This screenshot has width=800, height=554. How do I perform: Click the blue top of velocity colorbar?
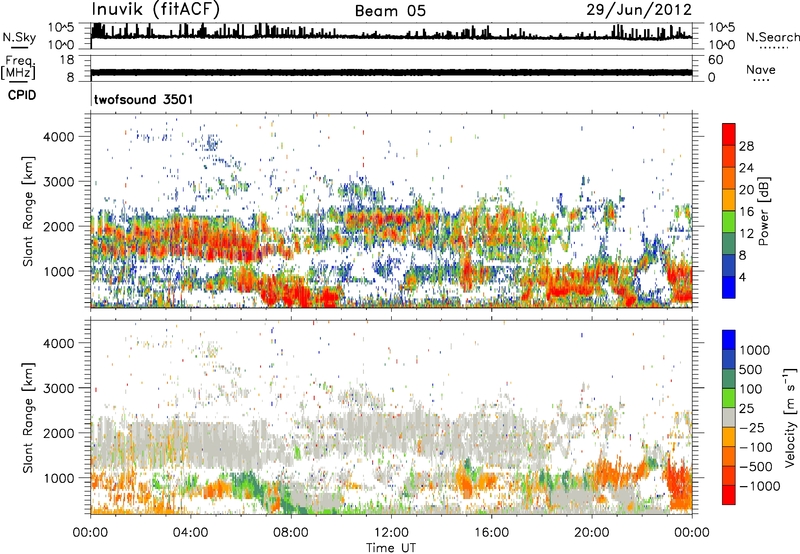click(729, 340)
